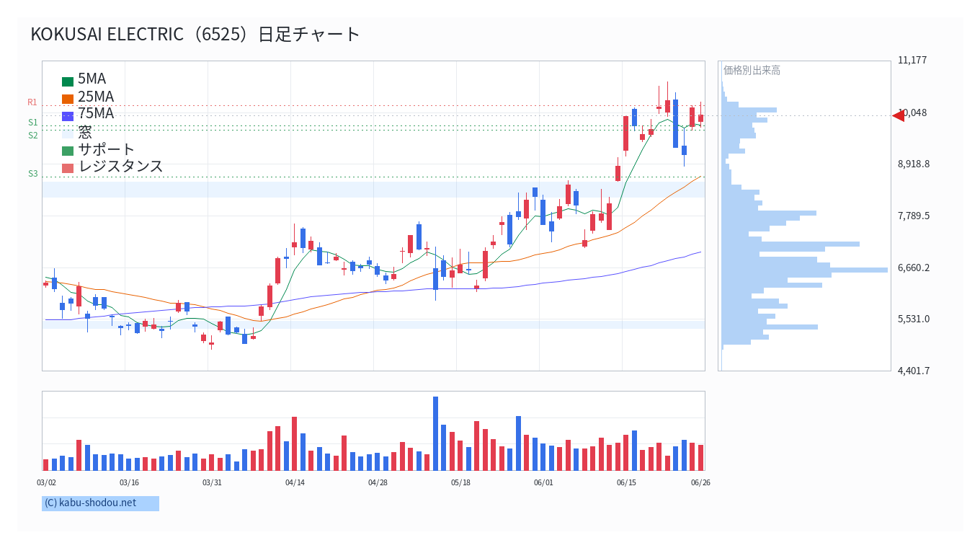Click the light blue 窓 legend swatch
This screenshot has height=548, width=980.
[68, 133]
